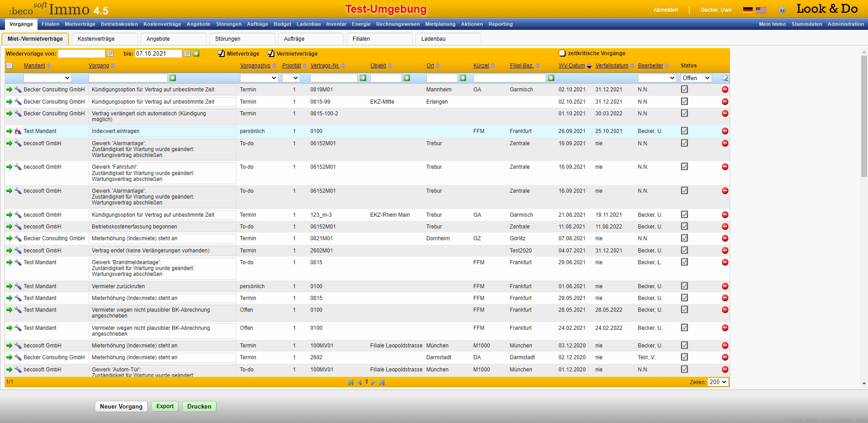Sort the table by Verfallsdatum
The image size is (868, 423).
612,66
